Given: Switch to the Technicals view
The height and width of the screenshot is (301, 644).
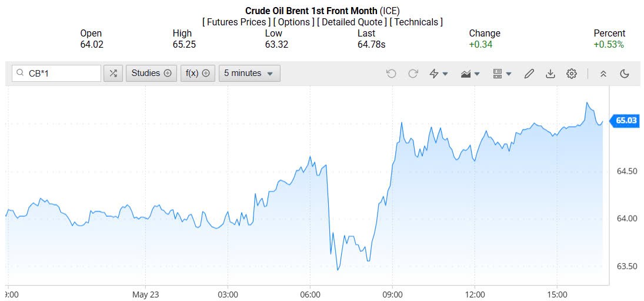Looking at the screenshot, I should (416, 22).
